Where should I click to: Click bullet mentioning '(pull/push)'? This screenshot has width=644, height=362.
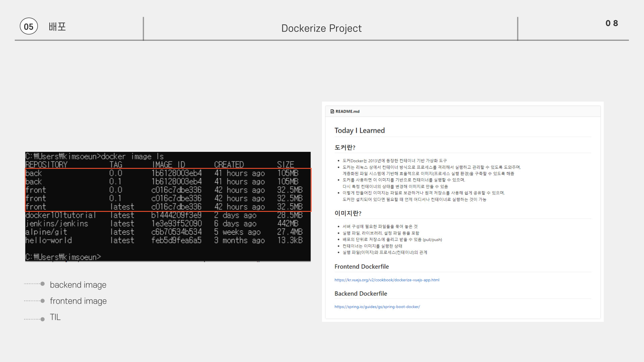pos(392,240)
